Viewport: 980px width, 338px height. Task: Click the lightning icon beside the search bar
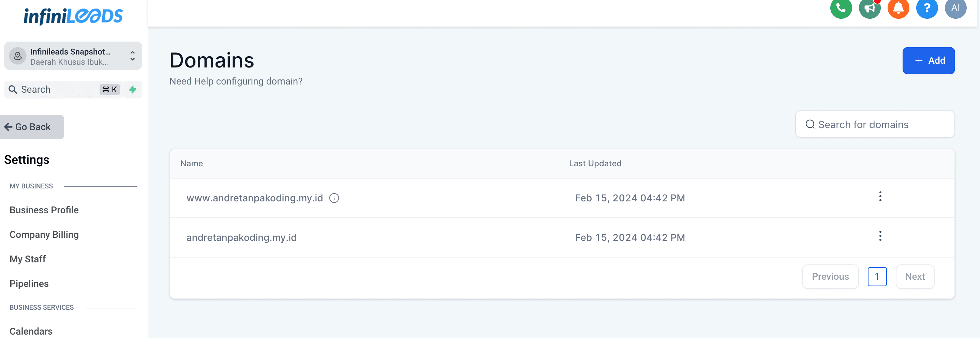(132, 89)
